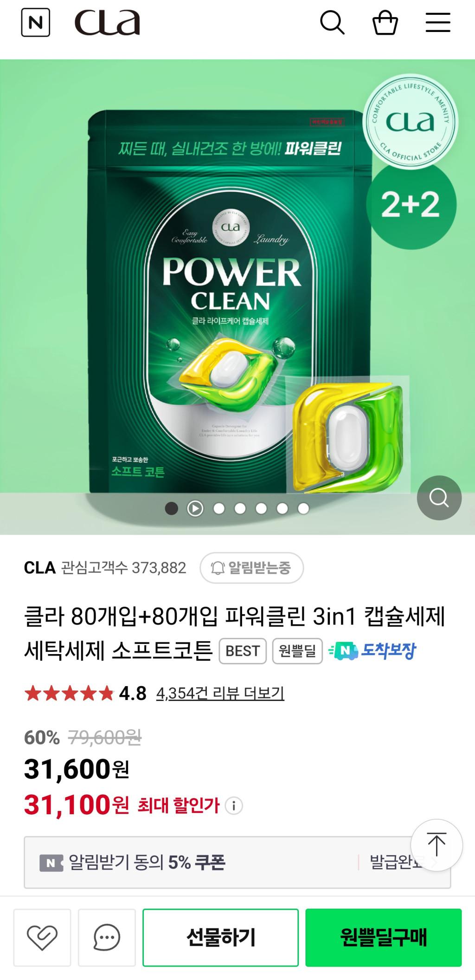Image resolution: width=475 pixels, height=980 pixels.
Task: Tap the CLA store logo
Action: coord(107,22)
